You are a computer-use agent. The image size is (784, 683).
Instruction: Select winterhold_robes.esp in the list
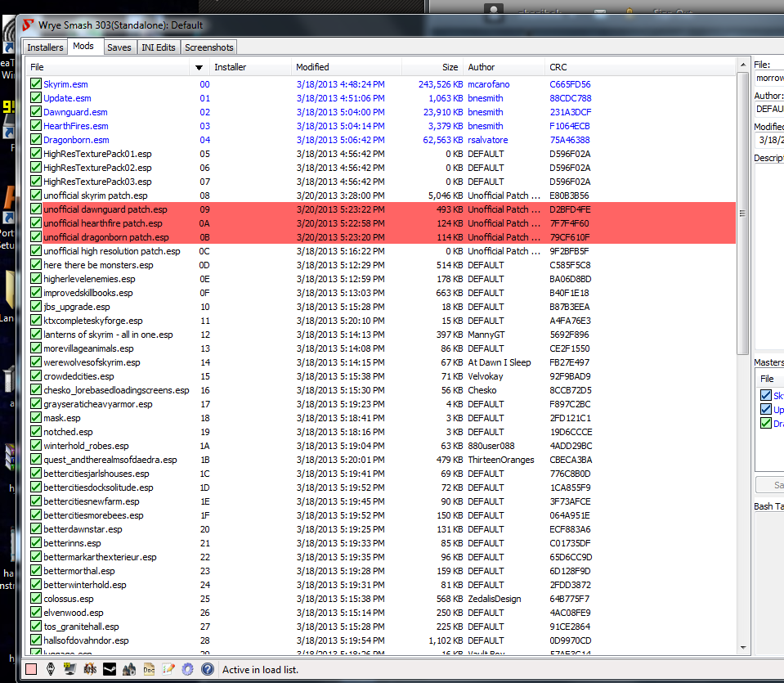click(86, 445)
